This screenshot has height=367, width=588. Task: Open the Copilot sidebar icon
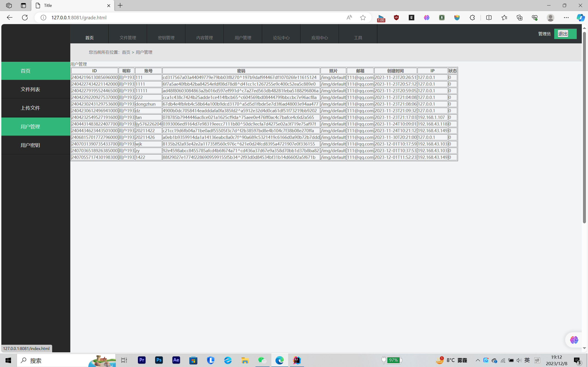[x=581, y=17]
